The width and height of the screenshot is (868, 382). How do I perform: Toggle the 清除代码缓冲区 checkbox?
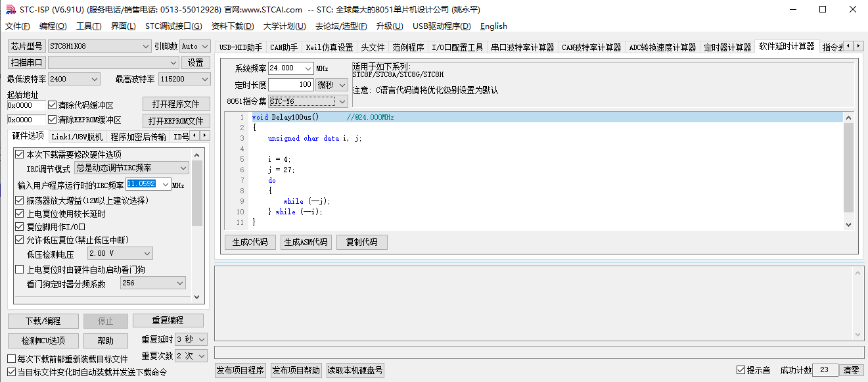[x=53, y=105]
